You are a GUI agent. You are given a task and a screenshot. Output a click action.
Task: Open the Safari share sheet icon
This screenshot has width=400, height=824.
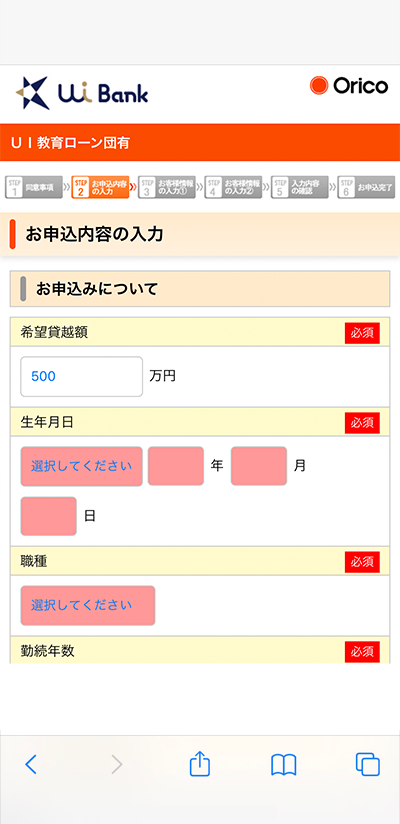[x=200, y=763]
